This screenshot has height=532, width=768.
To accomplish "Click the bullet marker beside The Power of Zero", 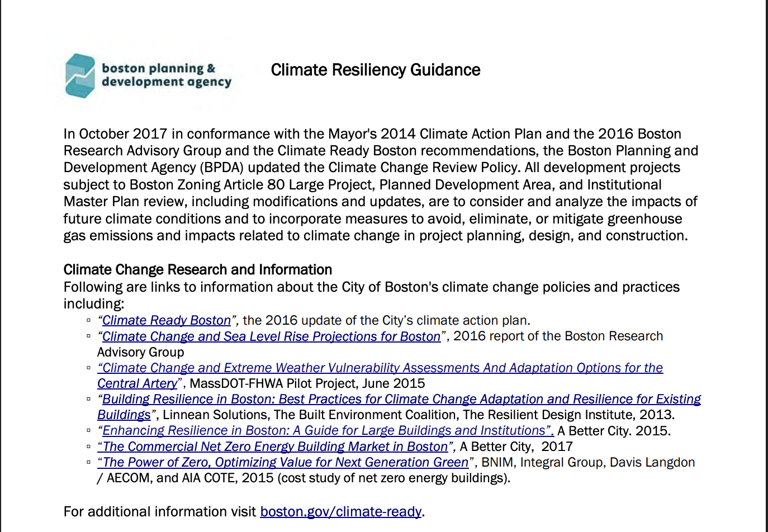I will click(88, 462).
